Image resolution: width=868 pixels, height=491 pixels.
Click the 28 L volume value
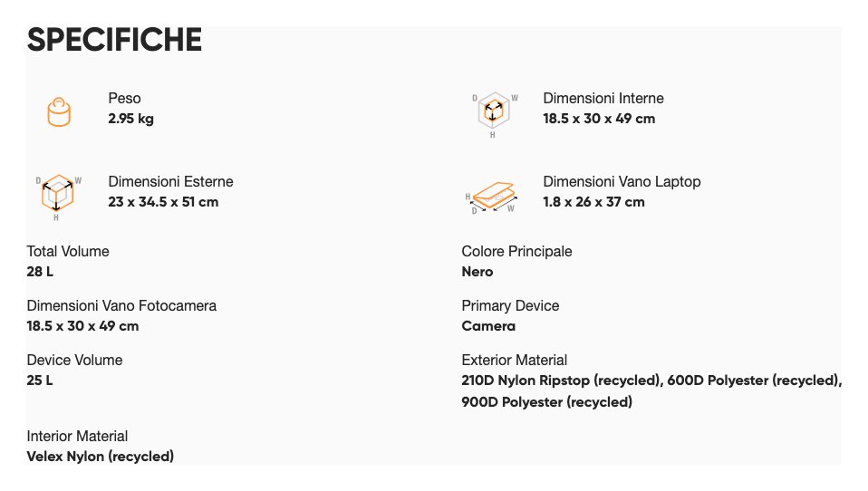click(40, 272)
